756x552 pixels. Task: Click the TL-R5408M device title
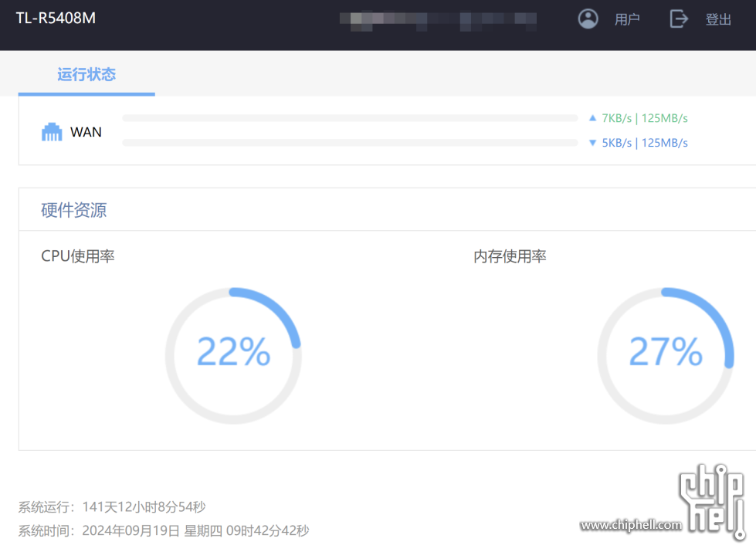click(56, 19)
